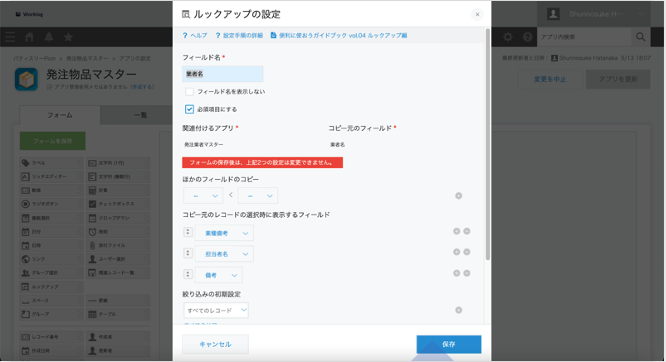Open the ヘルプ link in the dialog
666x362 pixels.
tap(195, 35)
